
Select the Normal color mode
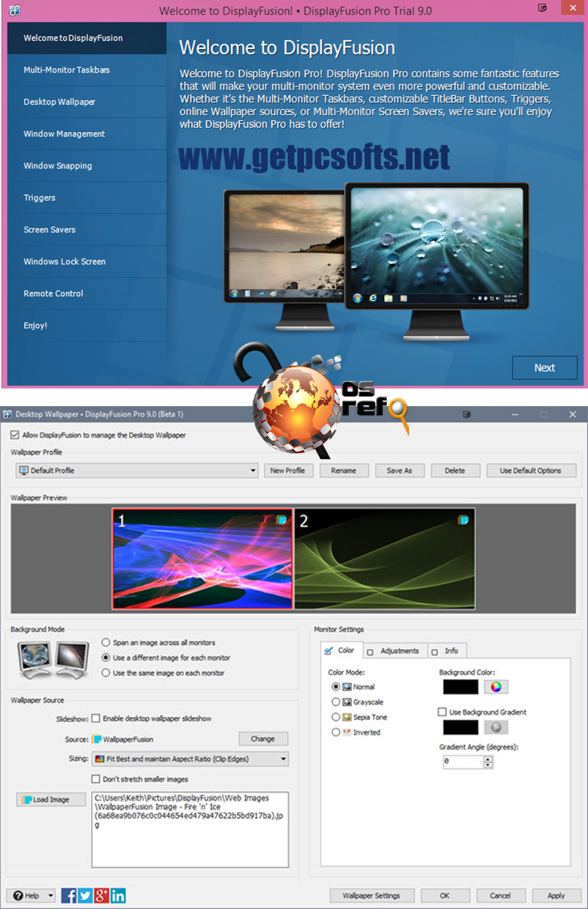point(336,687)
